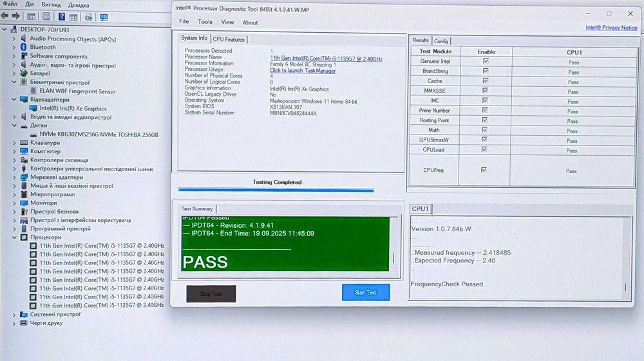Expand the Системні пристрої tree node
The image size is (644, 361).
coord(14,315)
